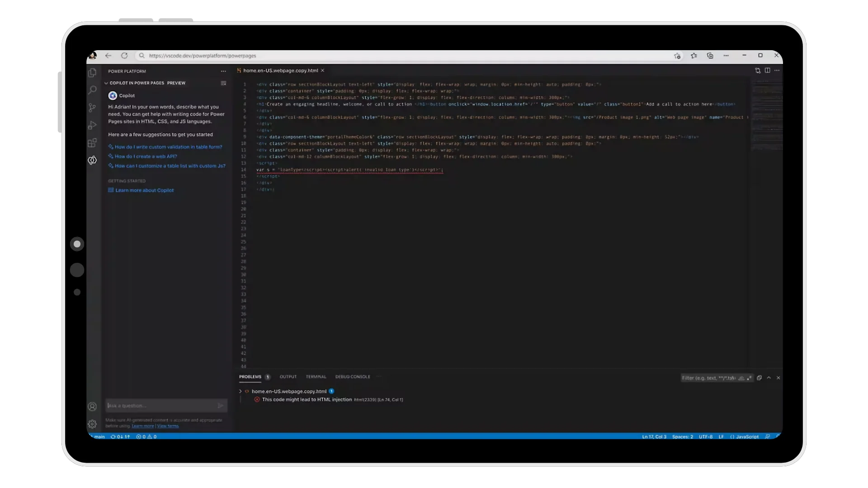Open the Search view in activity bar

tap(92, 90)
